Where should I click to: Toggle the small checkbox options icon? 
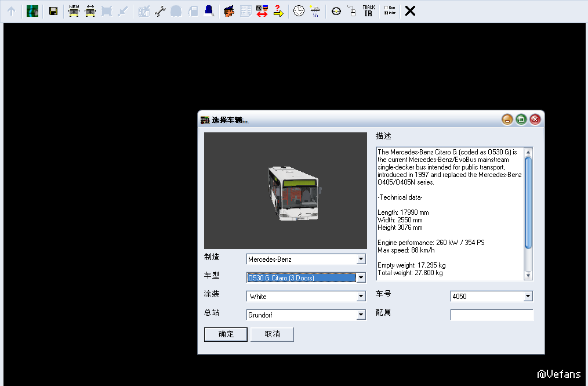tap(390, 10)
